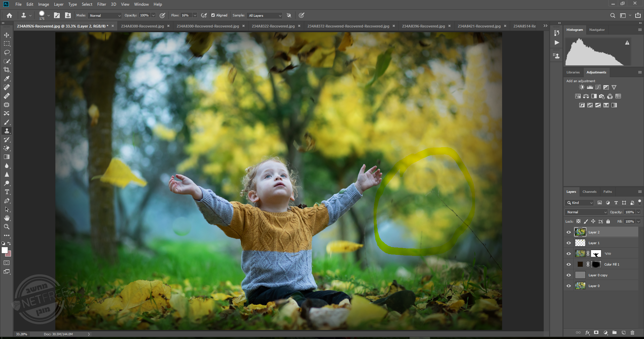Create a new layer

click(x=623, y=333)
